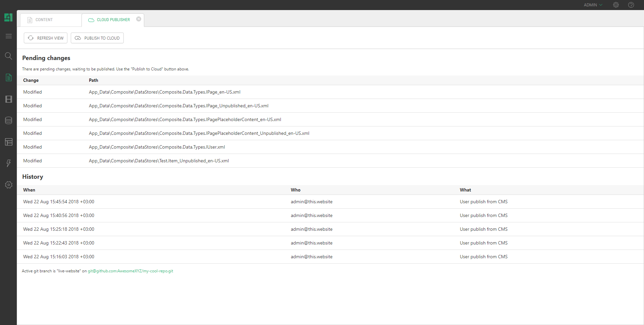Open the Media filmstrip icon in sidebar
Screen dimensions: 644x325
pos(9,99)
